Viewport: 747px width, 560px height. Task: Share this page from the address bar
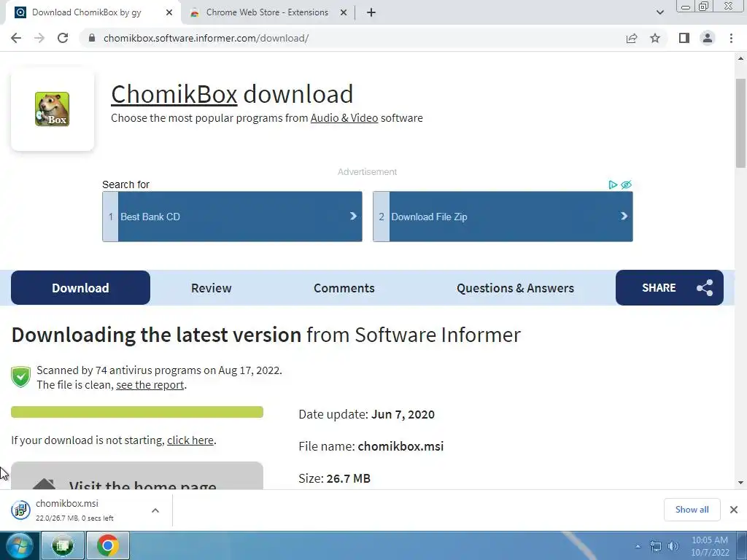point(632,38)
